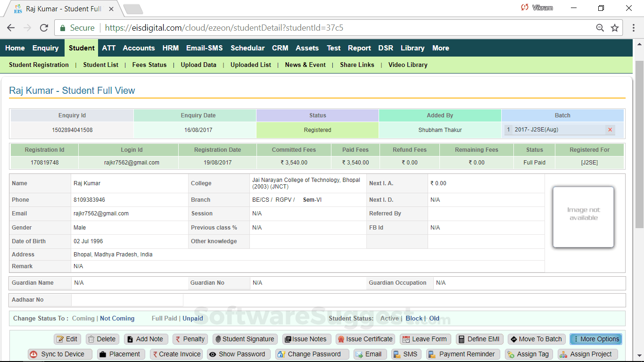Screen dimensions: 644x362
Task: Open the Schedular menu
Action: point(248,48)
